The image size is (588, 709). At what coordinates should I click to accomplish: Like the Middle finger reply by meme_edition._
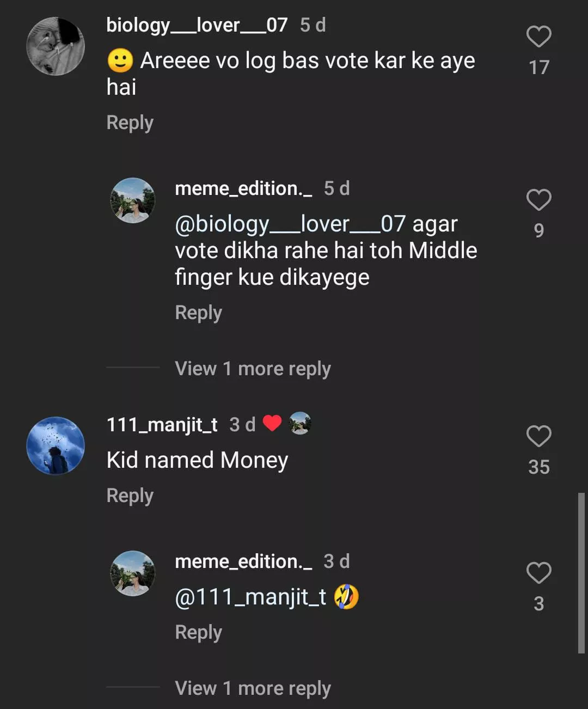pyautogui.click(x=538, y=200)
